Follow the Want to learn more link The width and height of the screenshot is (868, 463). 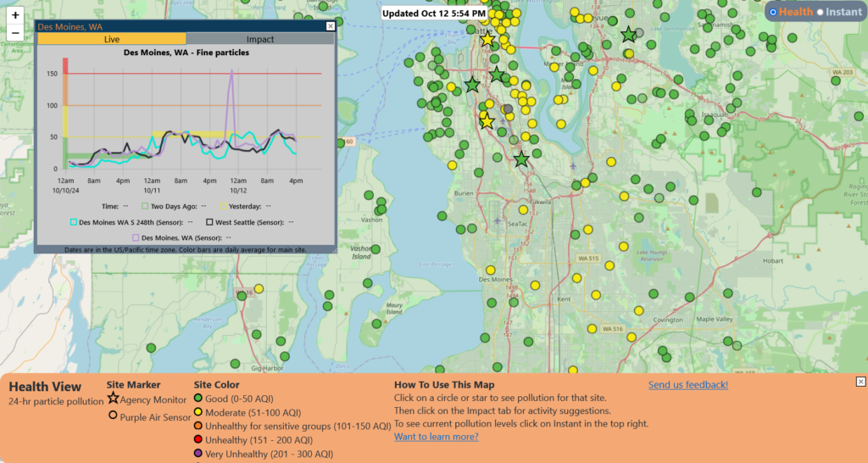[436, 437]
